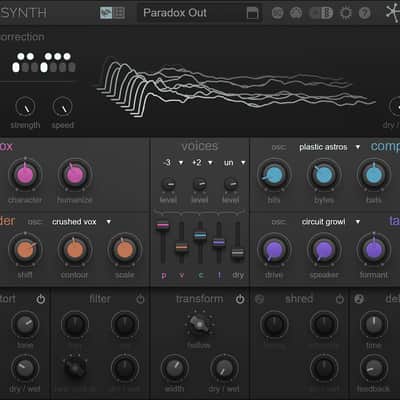400x400 pixels.
Task: Click the transform dry / wet knob
Action: pos(224,369)
